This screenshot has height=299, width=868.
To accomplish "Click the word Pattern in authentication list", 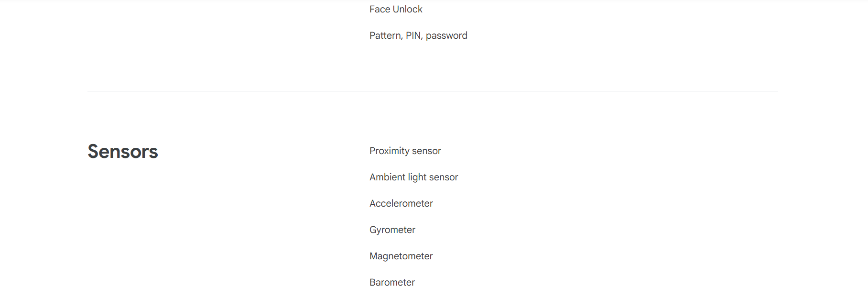I will [385, 36].
